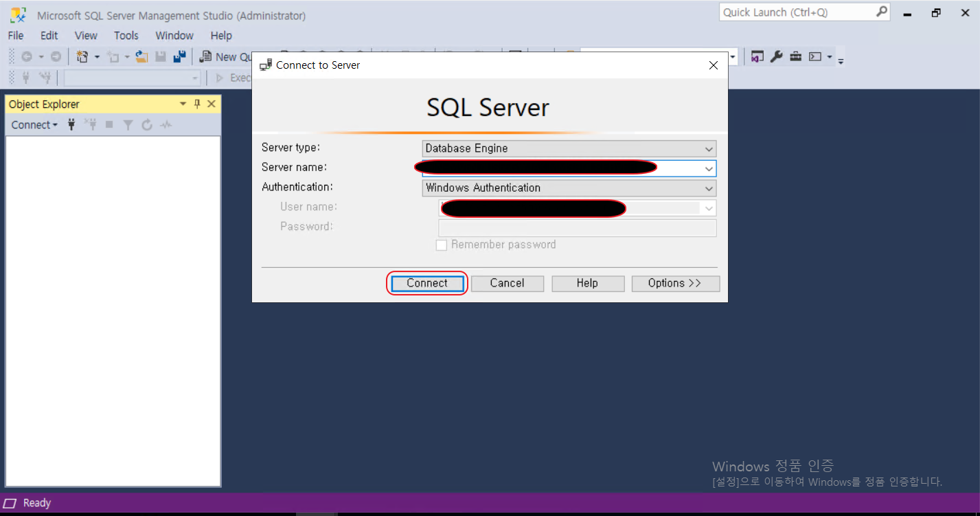Click the Properties wrench icon
This screenshot has width=980, height=516.
click(776, 57)
